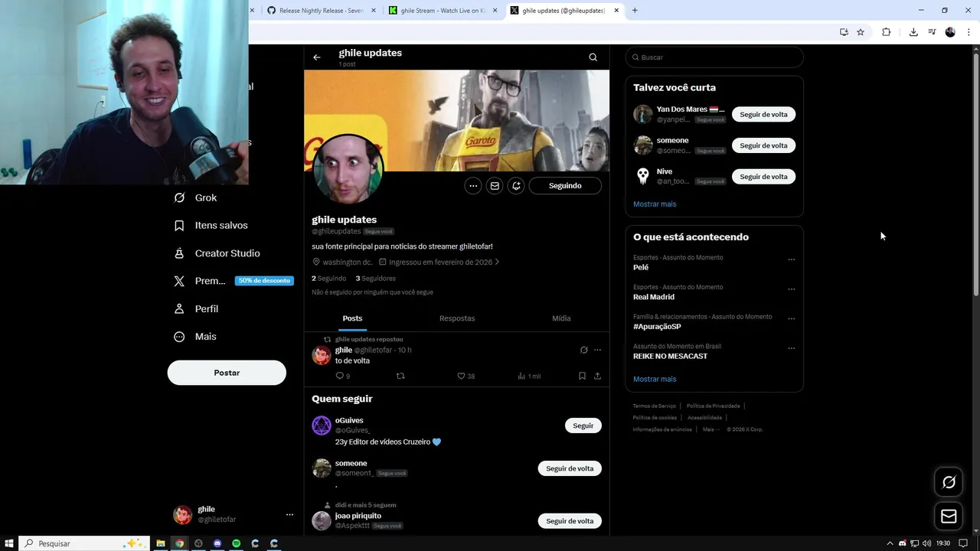Follow back Yan Dos Mares
The image size is (980, 551).
click(763, 114)
